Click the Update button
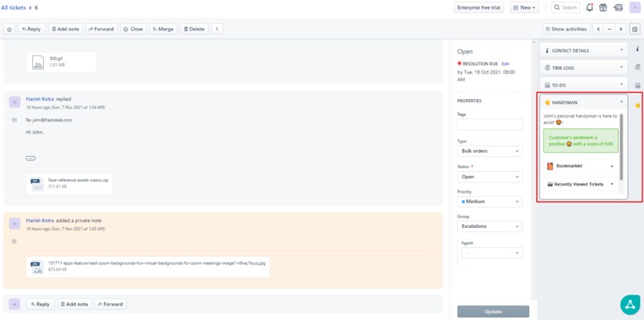This screenshot has width=644, height=320. [x=493, y=311]
